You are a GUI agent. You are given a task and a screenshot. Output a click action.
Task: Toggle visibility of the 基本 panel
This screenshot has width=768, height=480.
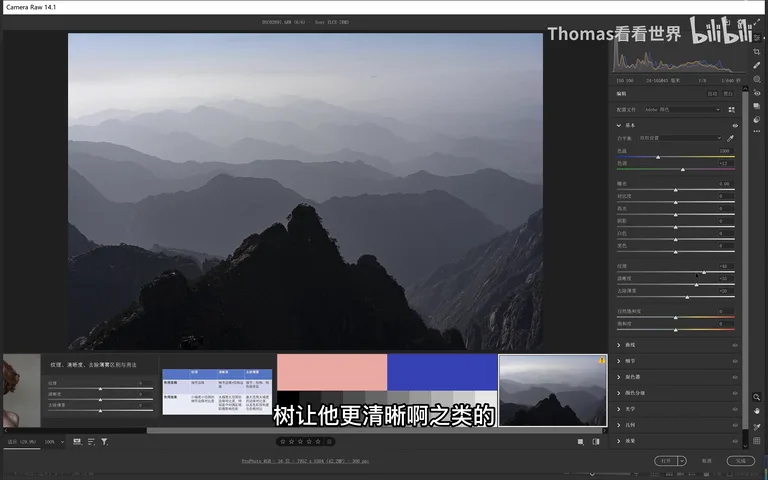pyautogui.click(x=735, y=125)
